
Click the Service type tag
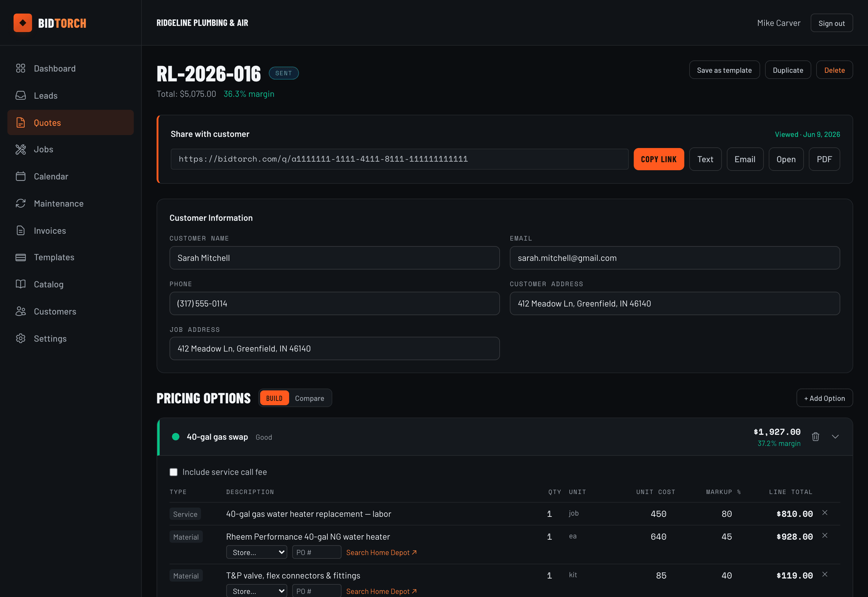pyautogui.click(x=185, y=514)
